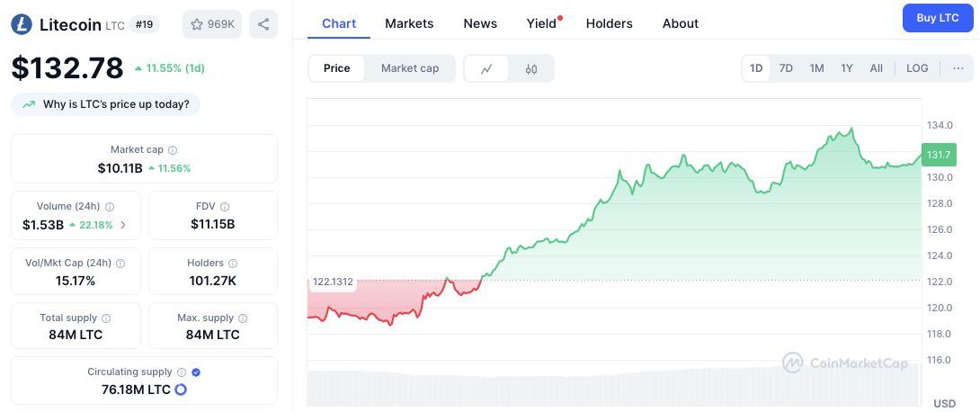Add Litecoin to watchlist via star button
This screenshot has height=412, width=980.
click(x=212, y=24)
